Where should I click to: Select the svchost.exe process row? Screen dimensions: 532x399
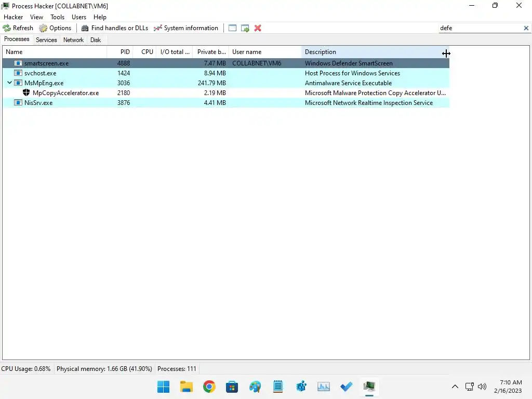tap(226, 73)
